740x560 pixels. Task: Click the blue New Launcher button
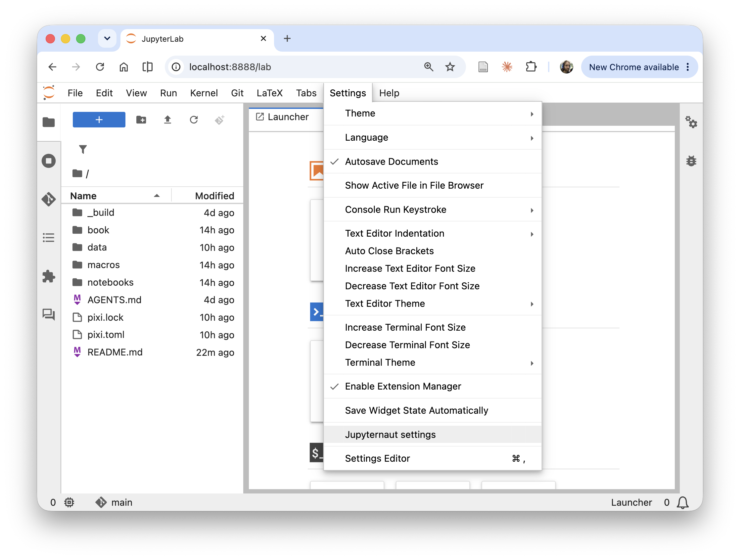pyautogui.click(x=99, y=120)
